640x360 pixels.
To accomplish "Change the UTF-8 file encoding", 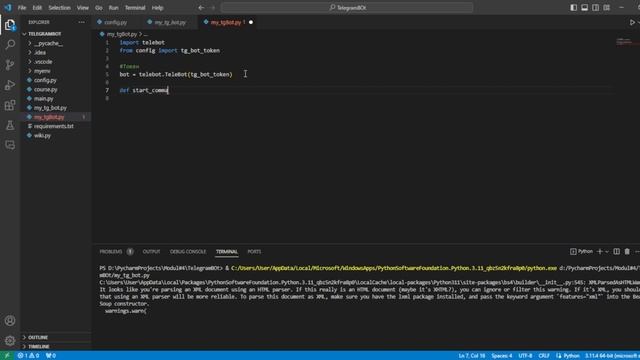I will (525, 356).
